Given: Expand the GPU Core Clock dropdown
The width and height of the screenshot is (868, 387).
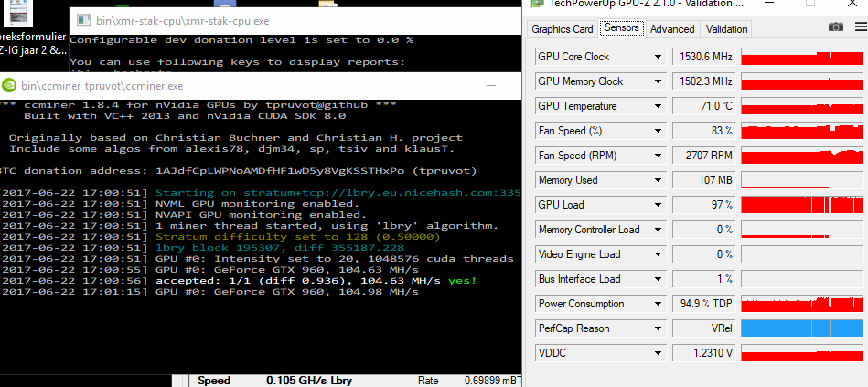Looking at the screenshot, I should coord(659,57).
